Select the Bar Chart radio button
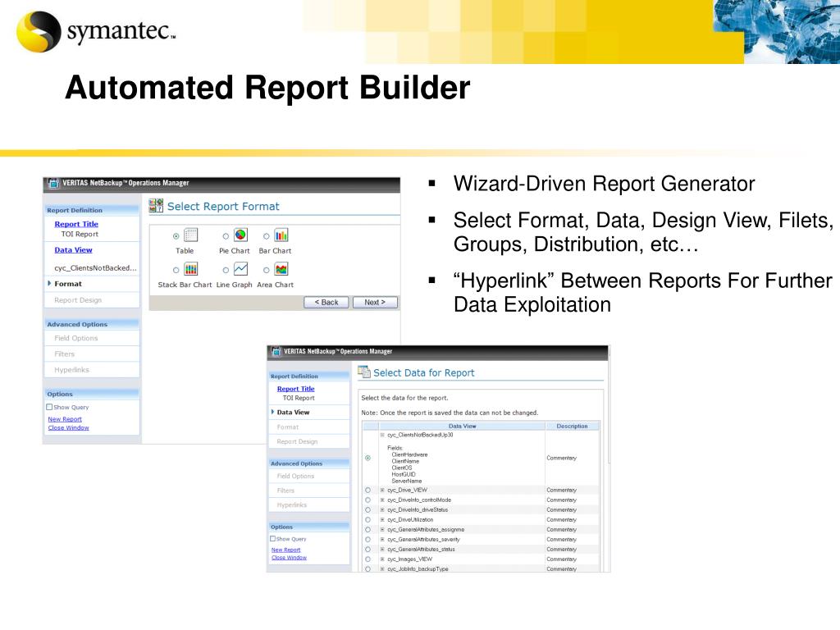The image size is (840, 630). click(267, 236)
